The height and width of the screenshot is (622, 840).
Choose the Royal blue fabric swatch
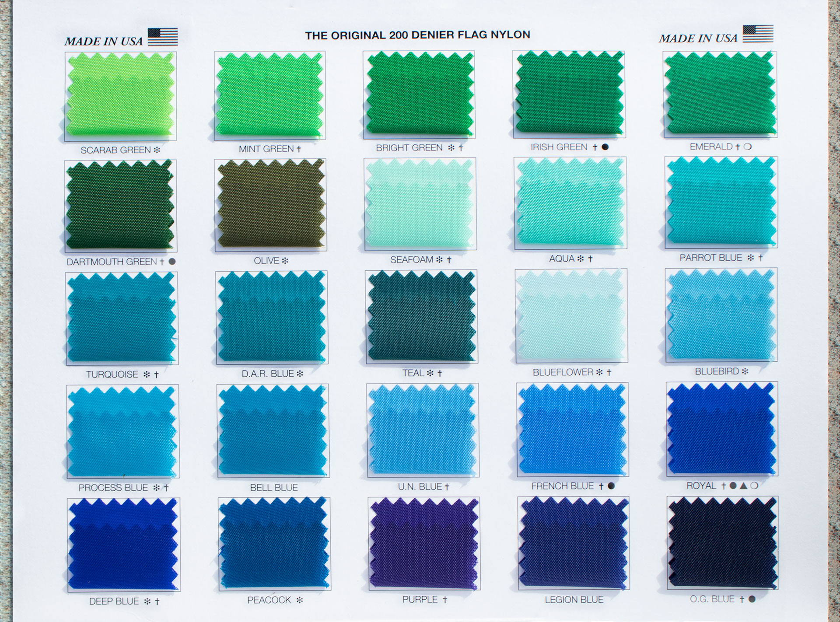coord(722,429)
